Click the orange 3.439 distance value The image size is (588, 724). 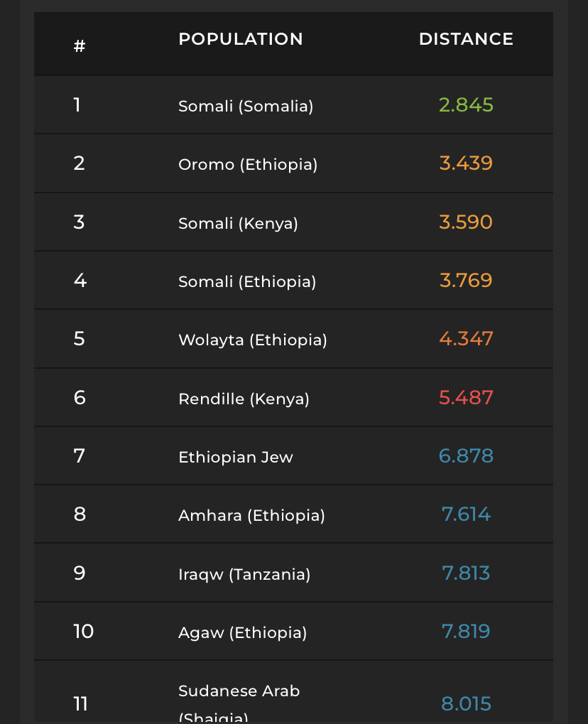click(466, 163)
